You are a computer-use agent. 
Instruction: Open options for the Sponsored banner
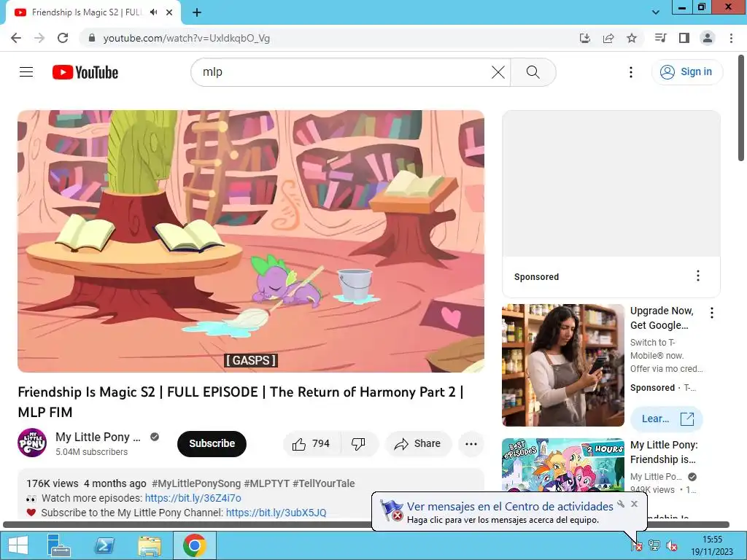pyautogui.click(x=698, y=276)
